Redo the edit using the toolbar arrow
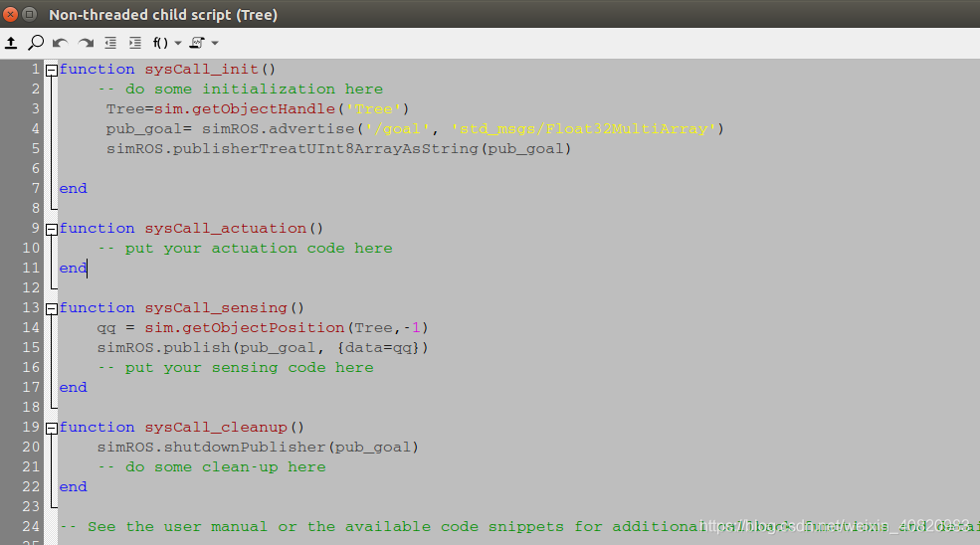The image size is (980, 545). point(86,43)
